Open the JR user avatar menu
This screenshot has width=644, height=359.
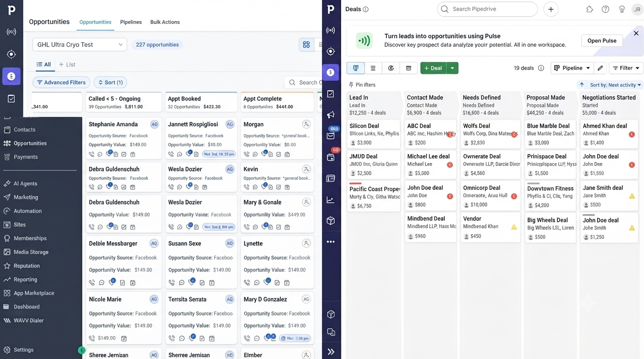click(x=637, y=9)
